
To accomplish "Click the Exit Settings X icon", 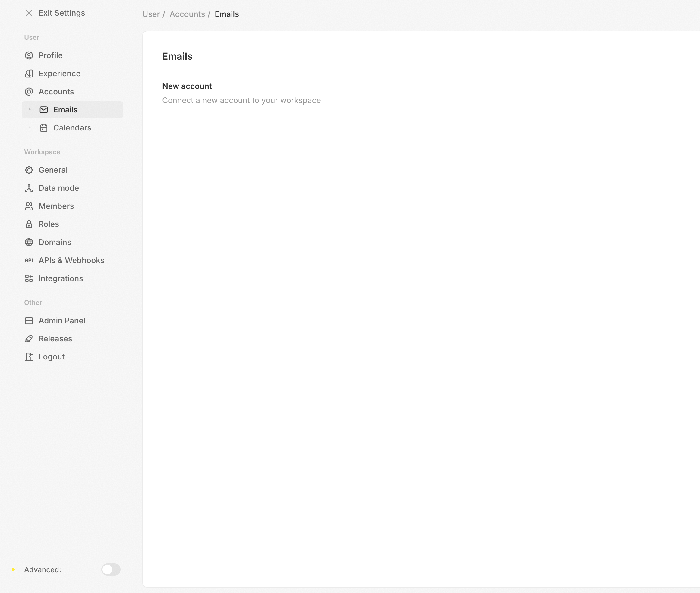I will tap(29, 13).
